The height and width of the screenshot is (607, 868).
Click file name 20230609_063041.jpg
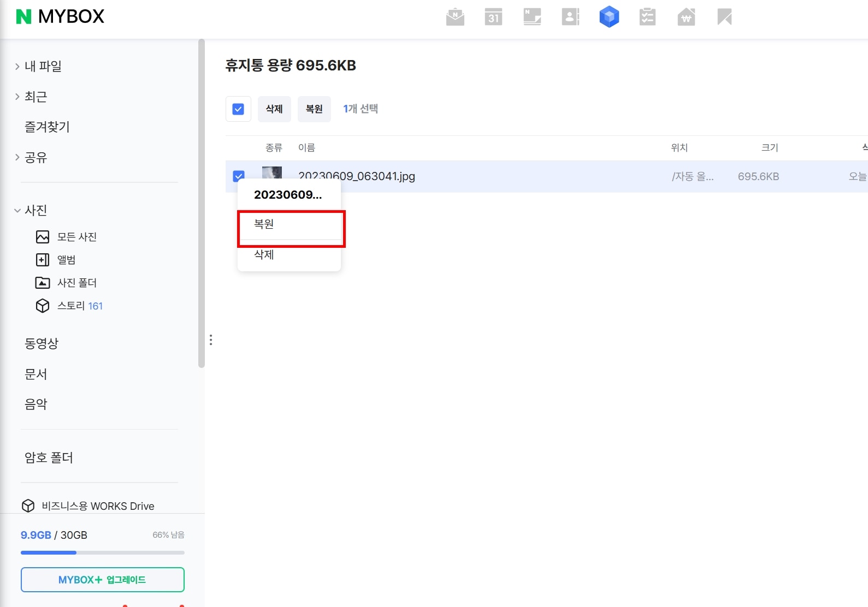click(x=357, y=176)
